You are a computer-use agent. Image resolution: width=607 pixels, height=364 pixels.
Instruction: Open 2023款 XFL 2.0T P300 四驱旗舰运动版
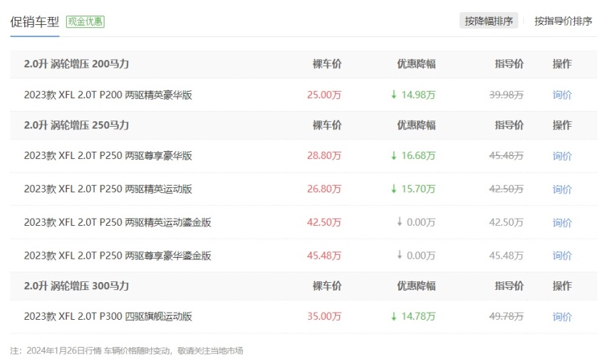108,316
